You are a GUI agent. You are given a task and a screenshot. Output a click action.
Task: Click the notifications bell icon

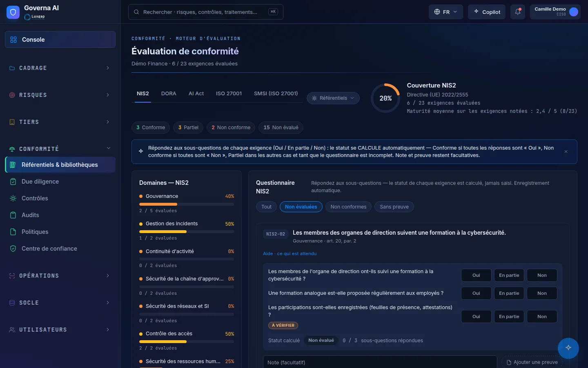coord(518,12)
